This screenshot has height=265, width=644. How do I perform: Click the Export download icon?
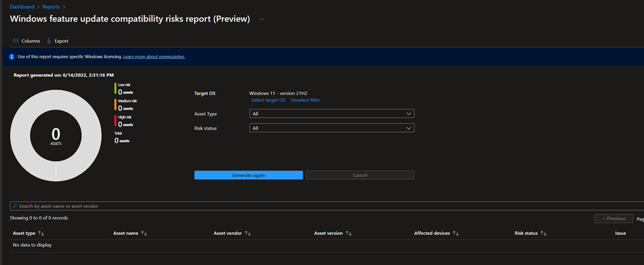(50, 41)
